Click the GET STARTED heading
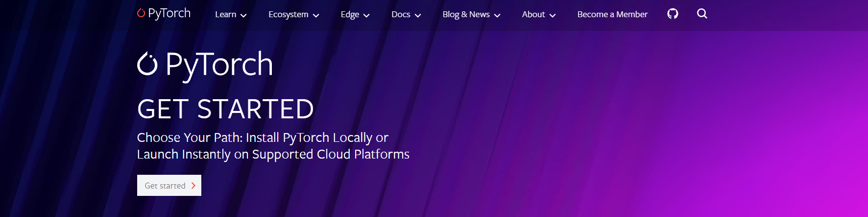The image size is (868, 217). 225,109
